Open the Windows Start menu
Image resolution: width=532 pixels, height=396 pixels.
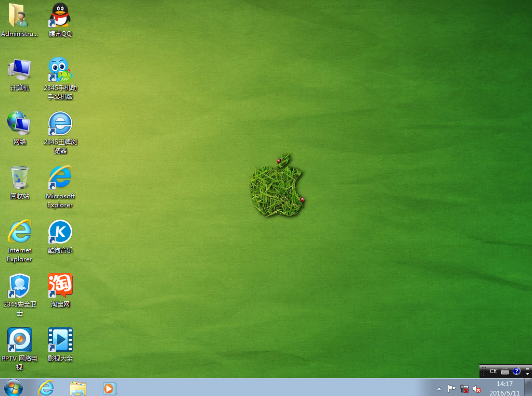tap(14, 388)
